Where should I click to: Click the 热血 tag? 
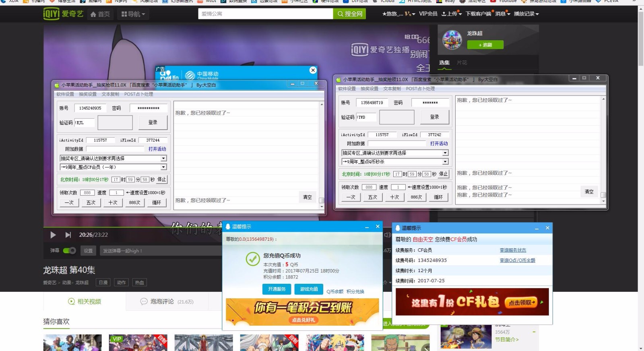[140, 283]
